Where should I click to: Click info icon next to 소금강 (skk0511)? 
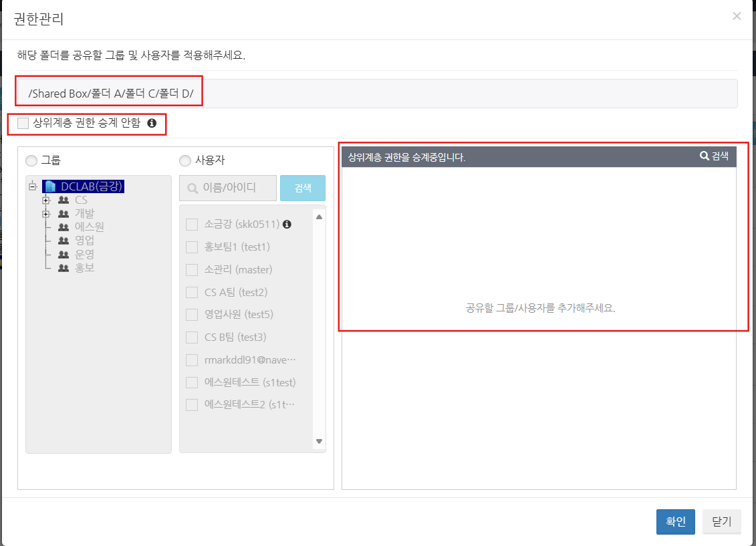click(x=287, y=225)
